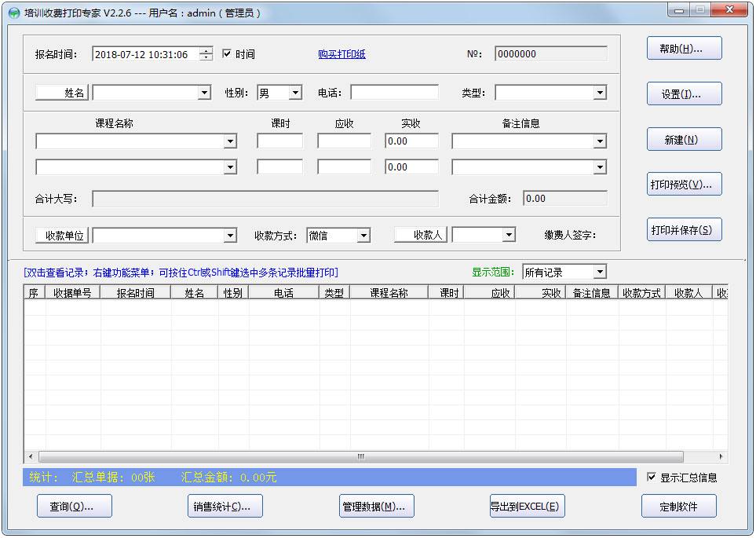Screen dimensions: 756x538
Task: Click the 汇总金额 status text
Action: coord(229,478)
